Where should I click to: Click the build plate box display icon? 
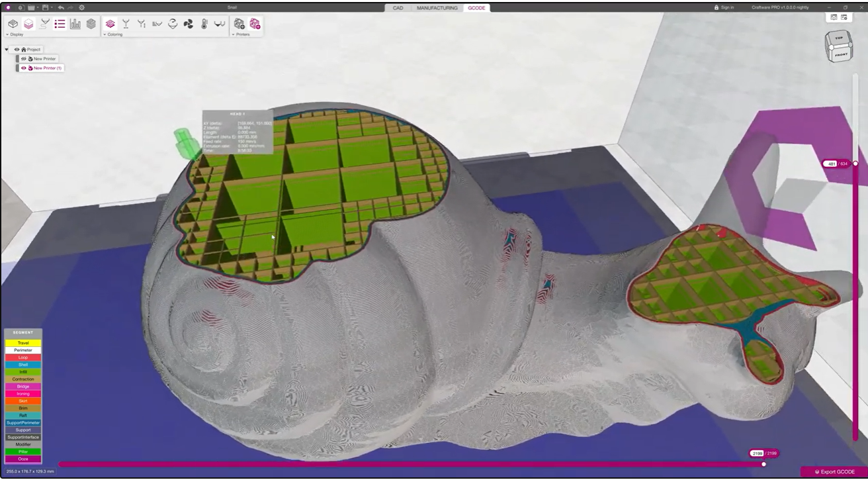[13, 24]
